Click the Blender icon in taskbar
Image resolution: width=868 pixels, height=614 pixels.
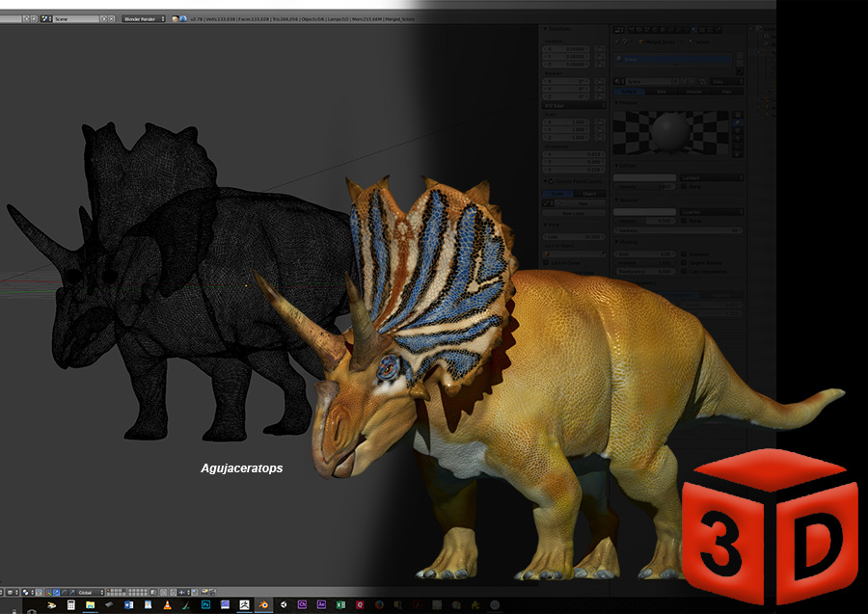pyautogui.click(x=263, y=604)
